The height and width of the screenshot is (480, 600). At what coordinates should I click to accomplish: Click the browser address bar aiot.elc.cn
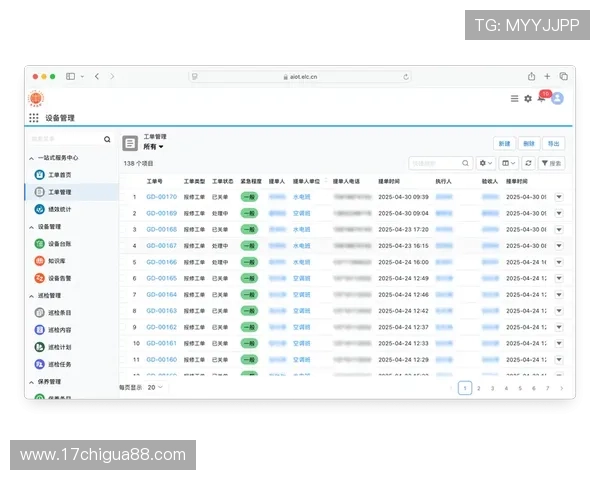pyautogui.click(x=300, y=77)
